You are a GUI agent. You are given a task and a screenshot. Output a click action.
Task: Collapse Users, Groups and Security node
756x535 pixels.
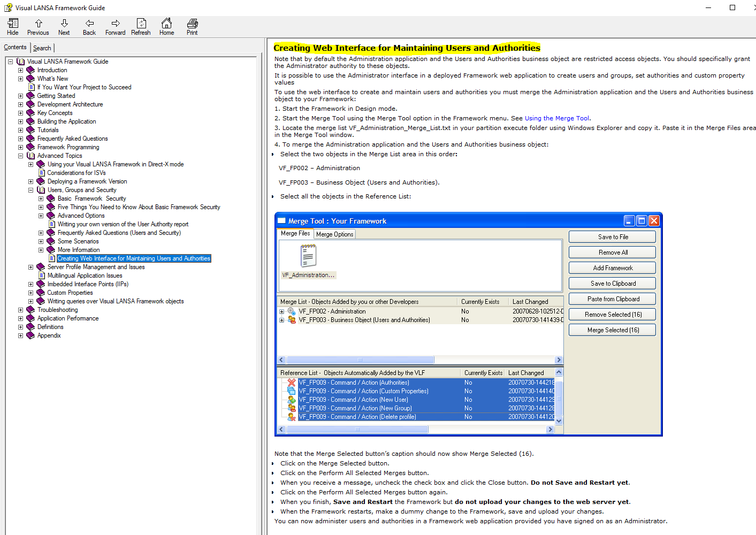click(x=30, y=190)
